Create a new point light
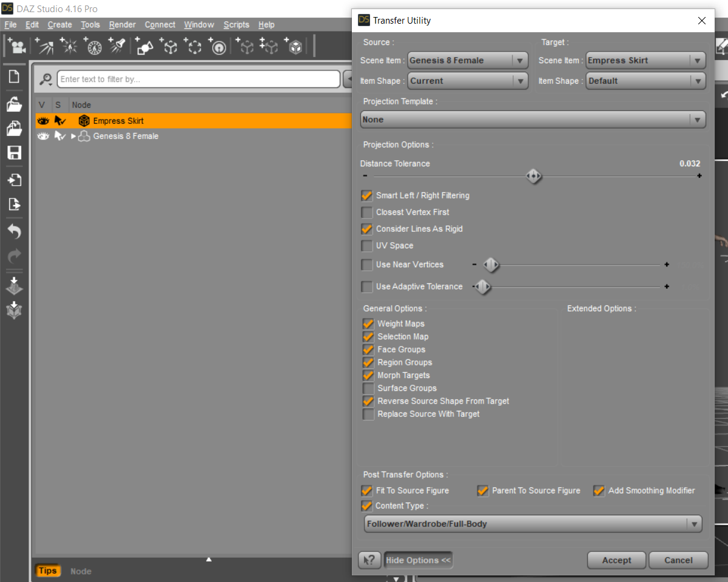This screenshot has height=582, width=728. tap(69, 46)
